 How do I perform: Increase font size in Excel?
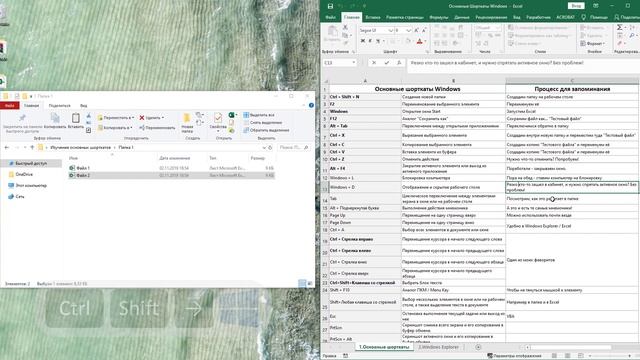click(x=417, y=31)
